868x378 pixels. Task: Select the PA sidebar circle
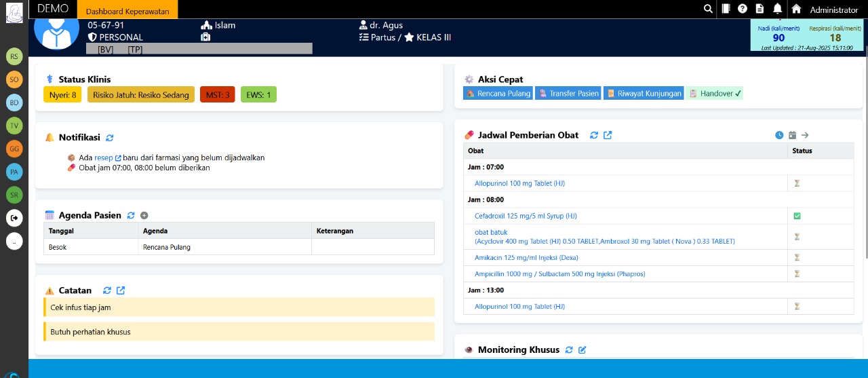coord(14,172)
